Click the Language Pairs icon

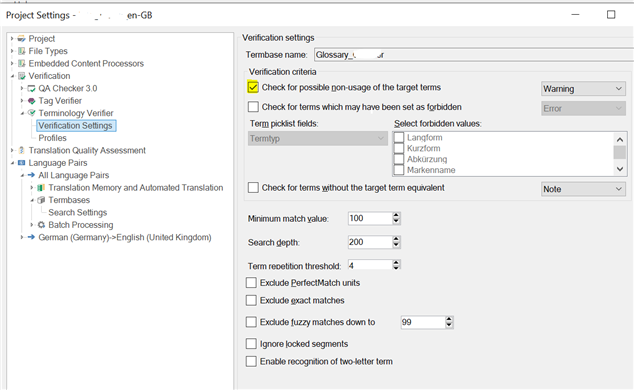click(21, 163)
